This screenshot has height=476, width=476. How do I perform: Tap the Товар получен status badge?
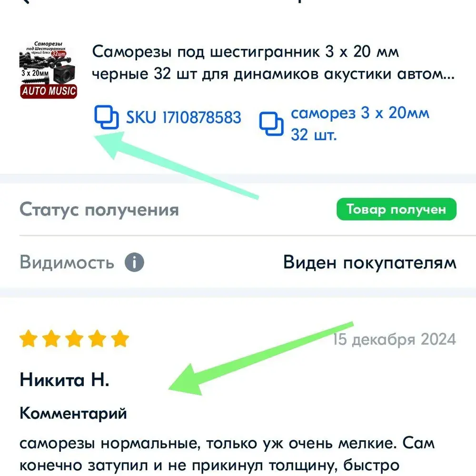(x=397, y=209)
